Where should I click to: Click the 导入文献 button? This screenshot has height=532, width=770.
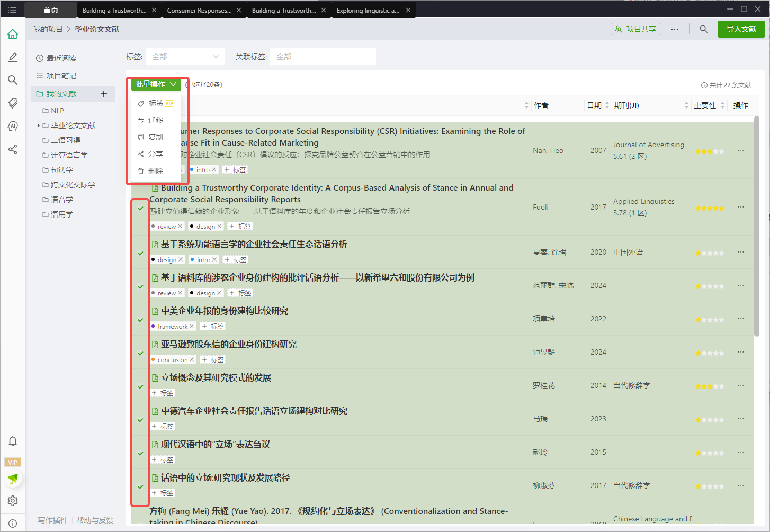741,29
